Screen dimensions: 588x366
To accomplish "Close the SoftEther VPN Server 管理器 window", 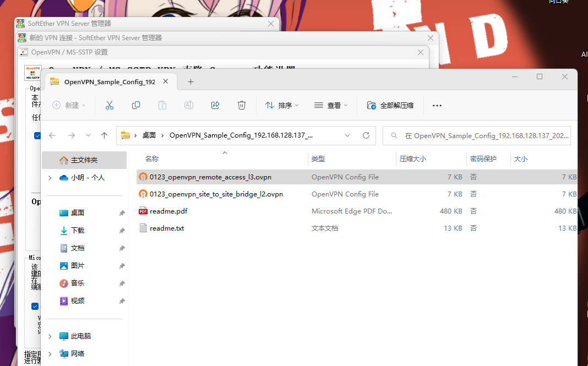I will (271, 24).
